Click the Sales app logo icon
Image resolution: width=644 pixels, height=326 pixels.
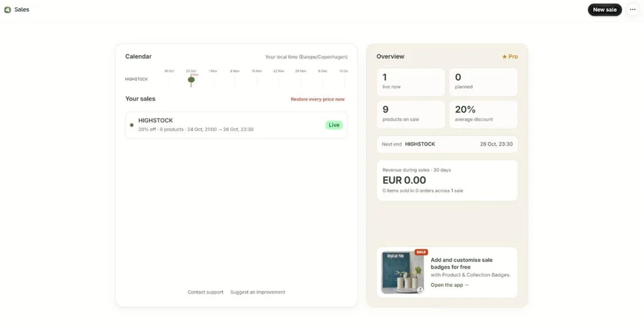(x=8, y=9)
